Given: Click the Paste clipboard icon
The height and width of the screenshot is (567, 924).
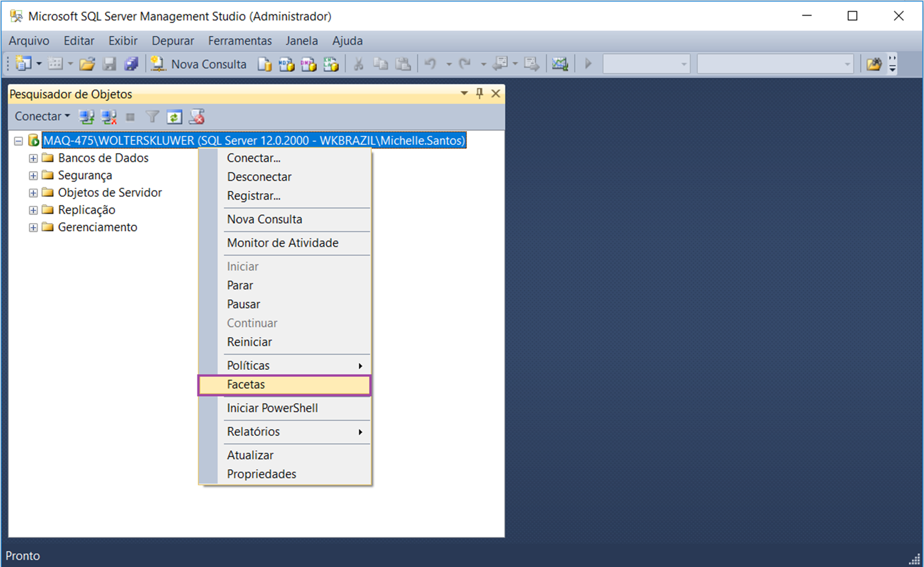Looking at the screenshot, I should tap(403, 64).
